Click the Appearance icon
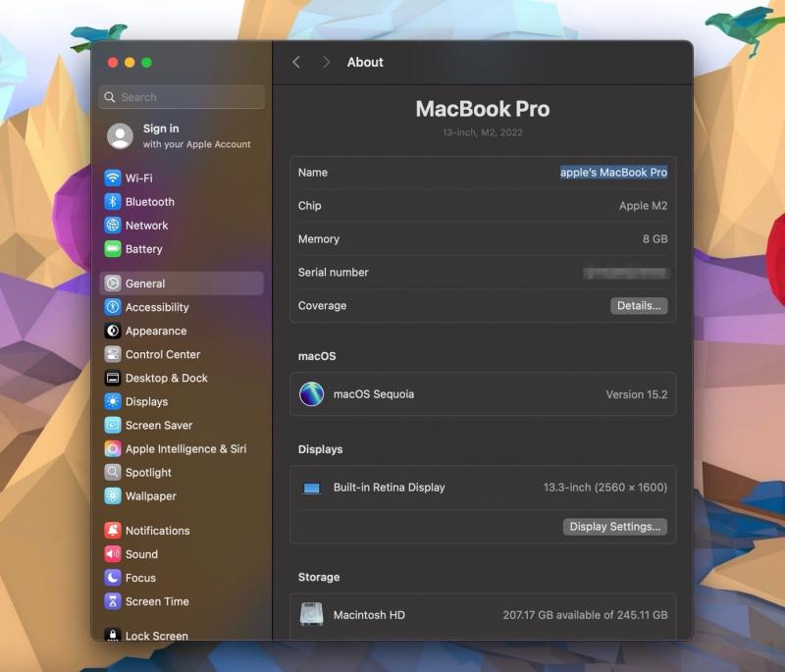Viewport: 785px width, 672px height. (113, 331)
